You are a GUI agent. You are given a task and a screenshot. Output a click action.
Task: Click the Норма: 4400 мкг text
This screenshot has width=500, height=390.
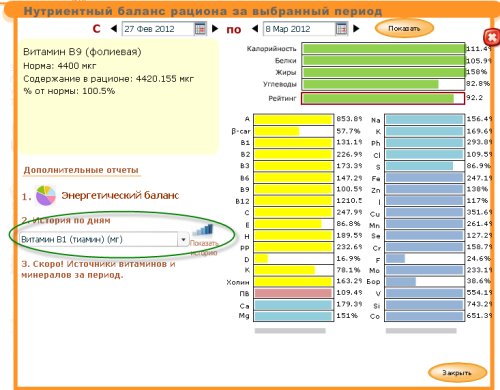pos(60,66)
